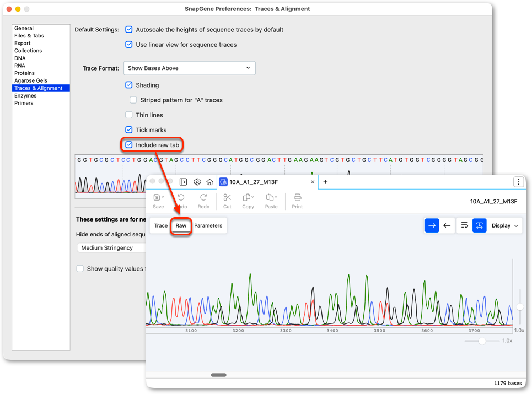Click the Redo icon in toolbar

[203, 197]
